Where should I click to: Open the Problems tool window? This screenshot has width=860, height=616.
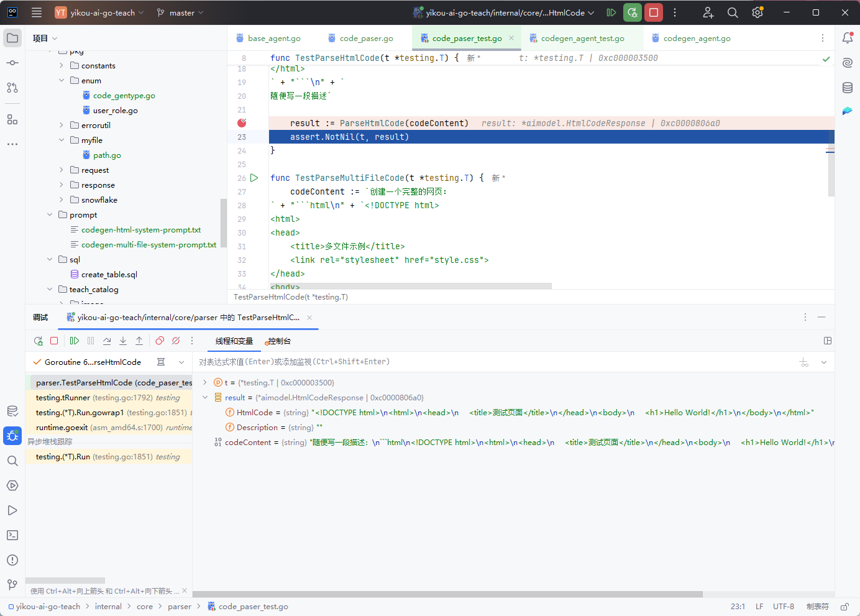(x=12, y=560)
